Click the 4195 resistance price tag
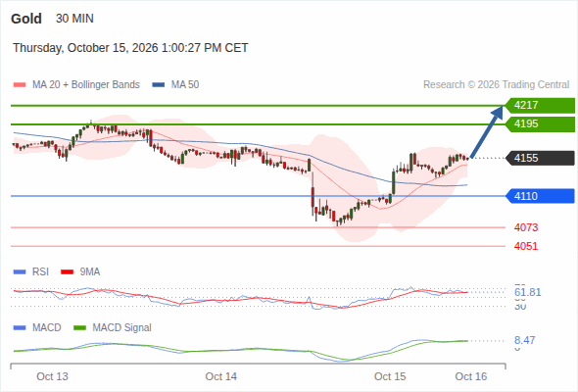This screenshot has height=392, width=578. [540, 123]
